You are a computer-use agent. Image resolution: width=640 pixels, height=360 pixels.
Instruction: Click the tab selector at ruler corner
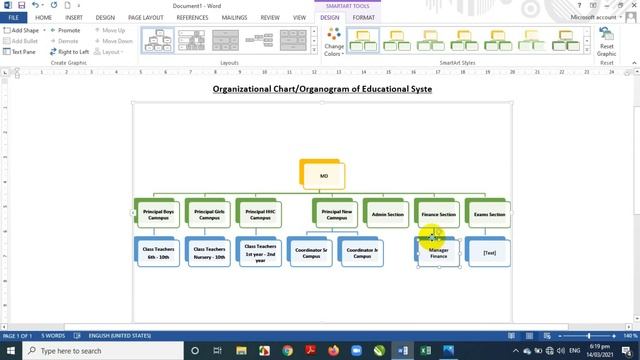pyautogui.click(x=4, y=72)
